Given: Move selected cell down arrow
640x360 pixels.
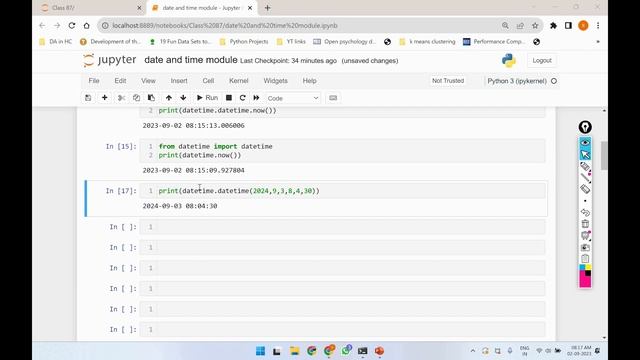Looking at the screenshot, I should pos(183,98).
